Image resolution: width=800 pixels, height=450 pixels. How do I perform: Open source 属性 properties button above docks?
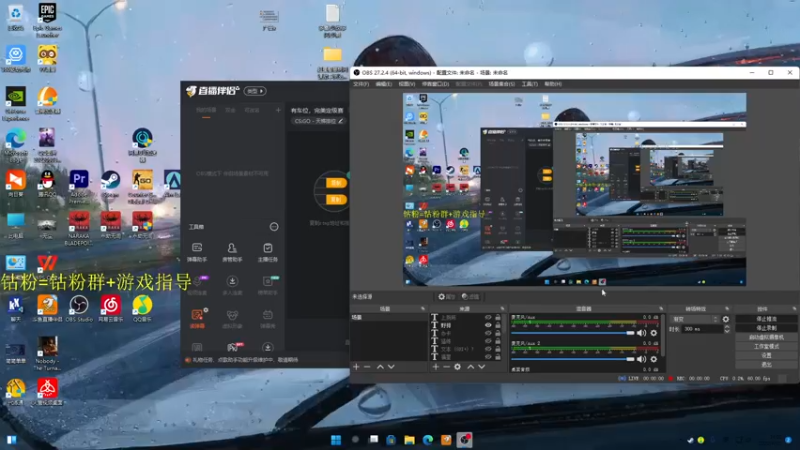pos(446,296)
